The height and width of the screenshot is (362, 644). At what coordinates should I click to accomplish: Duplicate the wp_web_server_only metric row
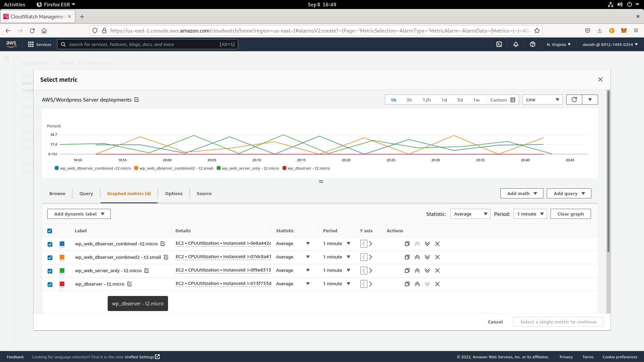coord(407,270)
